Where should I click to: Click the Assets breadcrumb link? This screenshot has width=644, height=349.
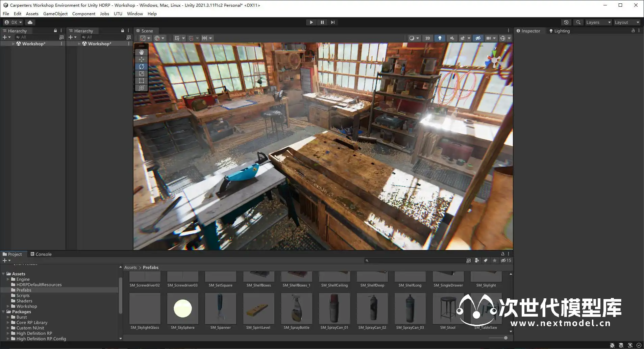click(130, 267)
